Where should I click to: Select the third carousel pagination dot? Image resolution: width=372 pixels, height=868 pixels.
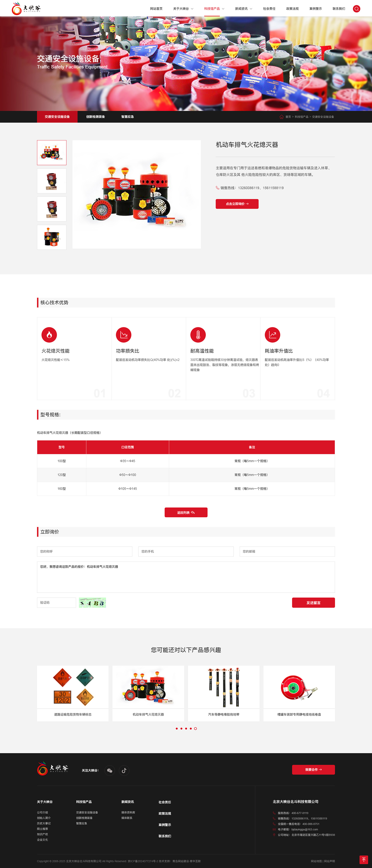[186, 728]
